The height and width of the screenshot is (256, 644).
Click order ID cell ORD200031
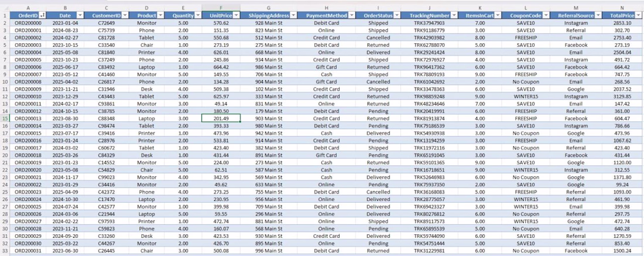pos(28,251)
